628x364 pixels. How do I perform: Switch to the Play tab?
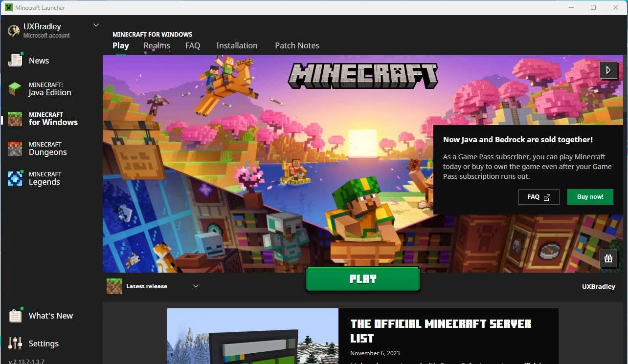[121, 45]
